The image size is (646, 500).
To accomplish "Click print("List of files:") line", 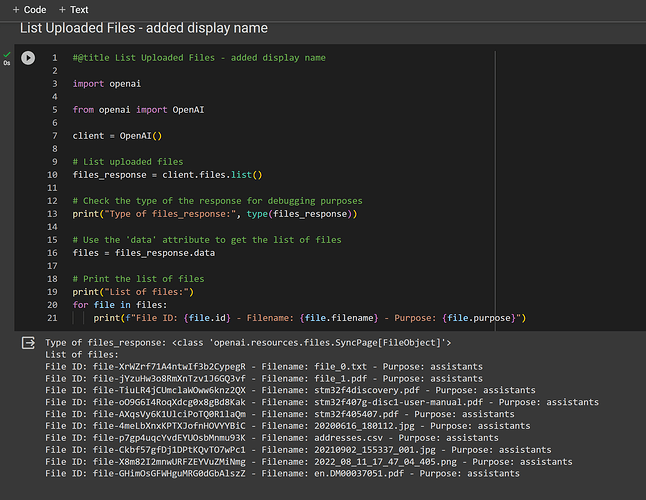I will (x=133, y=292).
